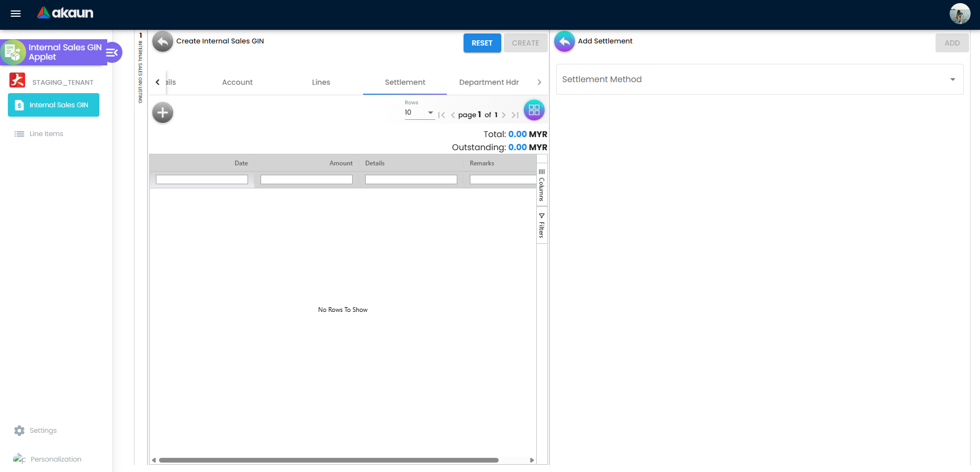Screen dimensions: 980x472
Task: Click the horizontal scrollbar thumb
Action: (329, 460)
